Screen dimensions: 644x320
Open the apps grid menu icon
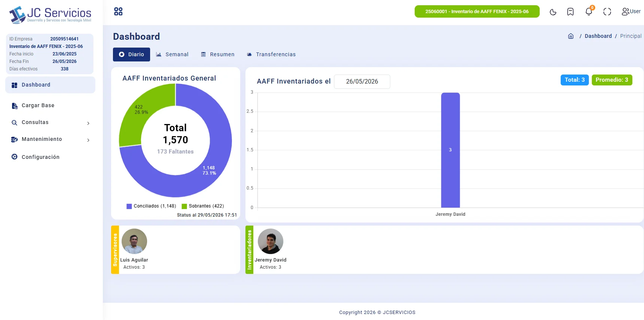tap(118, 12)
